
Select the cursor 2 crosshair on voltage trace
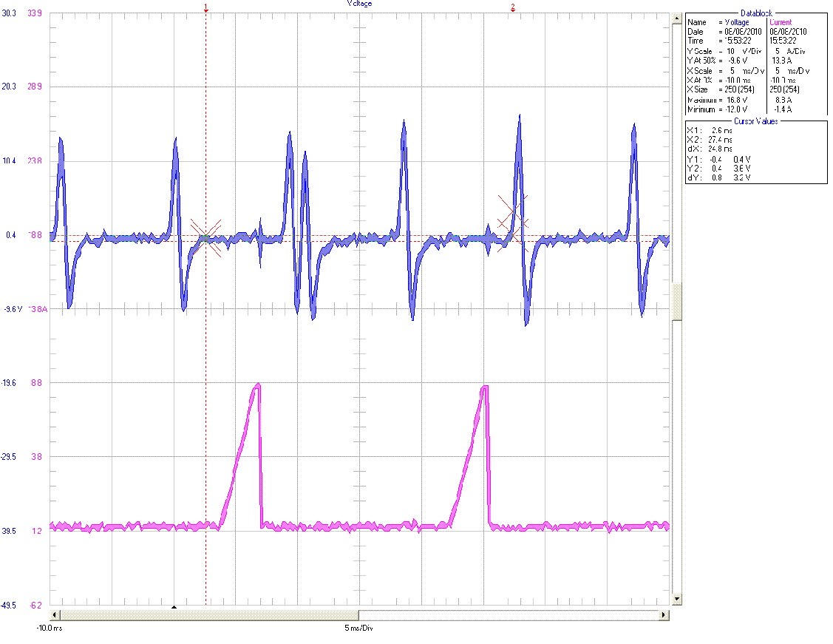click(512, 219)
